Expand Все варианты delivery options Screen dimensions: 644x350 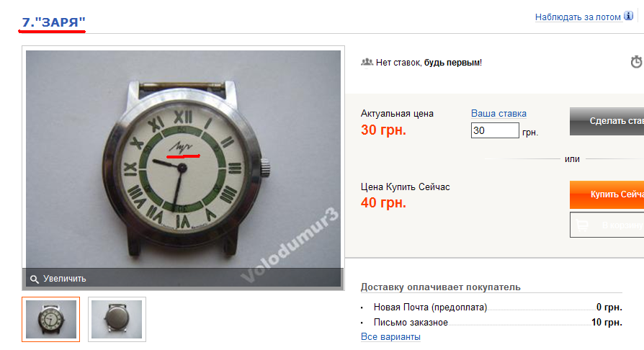(x=390, y=337)
